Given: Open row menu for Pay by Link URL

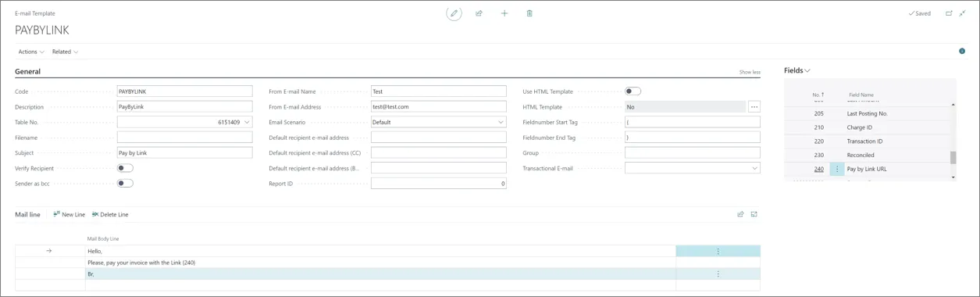Looking at the screenshot, I should [x=837, y=169].
